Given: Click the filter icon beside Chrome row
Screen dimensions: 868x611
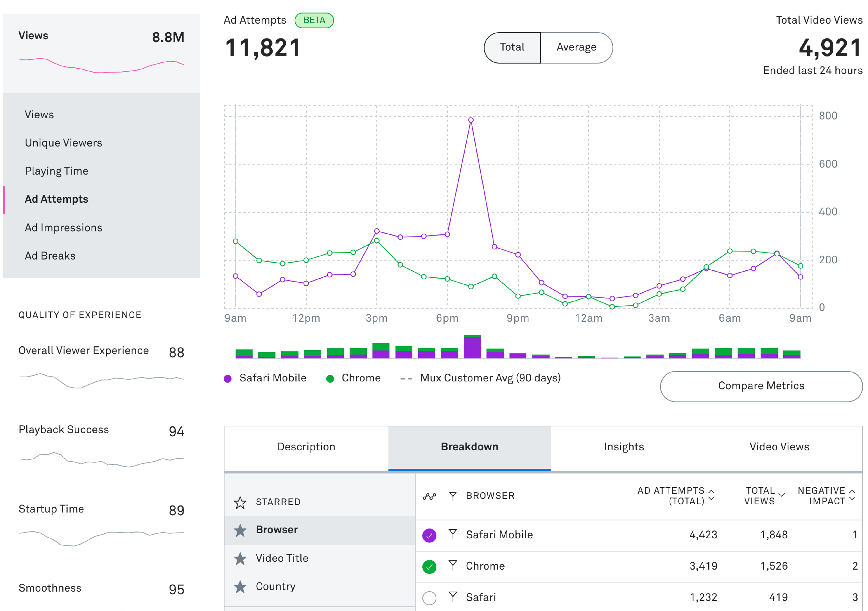Looking at the screenshot, I should (453, 566).
